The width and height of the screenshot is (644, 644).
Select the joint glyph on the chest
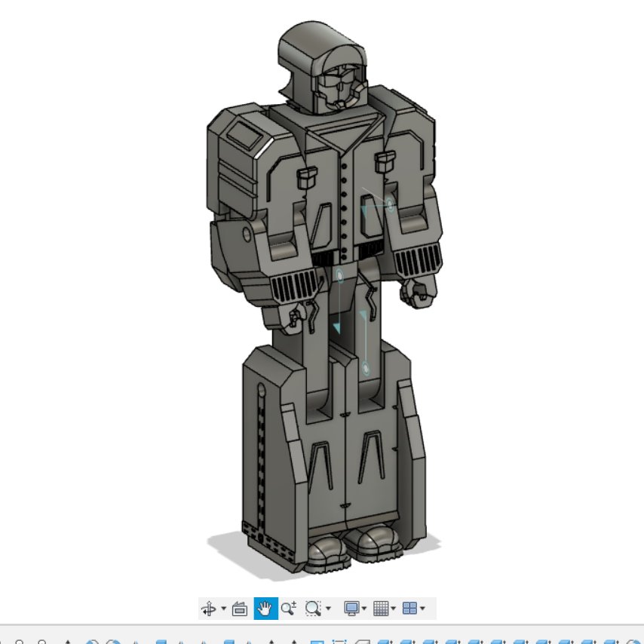[389, 204]
